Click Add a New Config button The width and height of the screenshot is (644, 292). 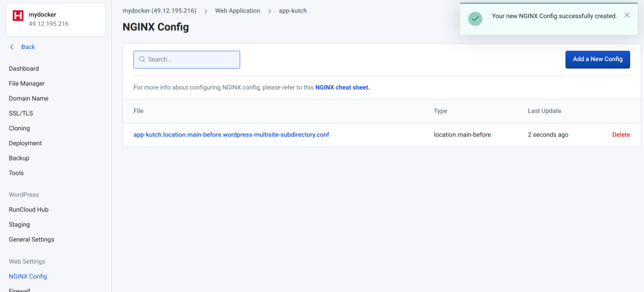tap(597, 59)
